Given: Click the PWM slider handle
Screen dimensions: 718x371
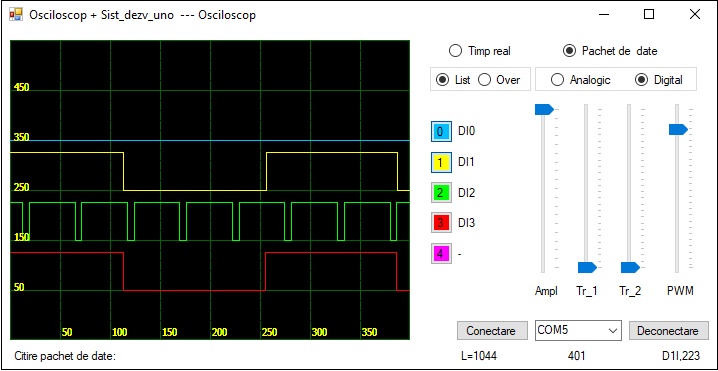Looking at the screenshot, I should (x=678, y=130).
